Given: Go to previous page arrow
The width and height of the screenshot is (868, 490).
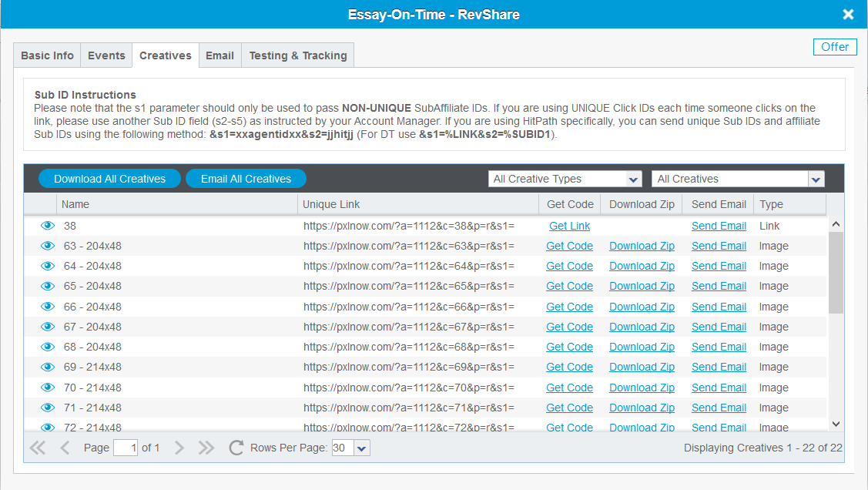Looking at the screenshot, I should [x=65, y=448].
